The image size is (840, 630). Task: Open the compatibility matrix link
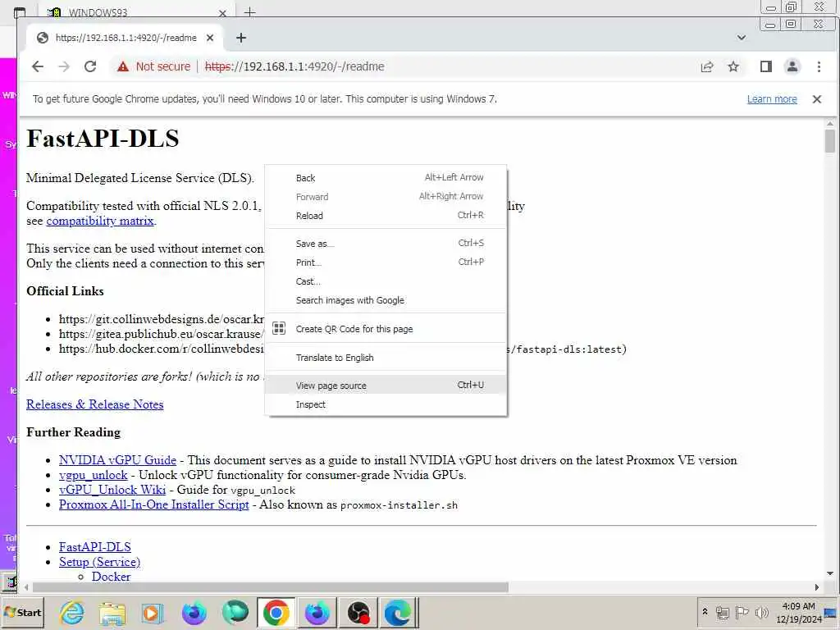click(100, 221)
